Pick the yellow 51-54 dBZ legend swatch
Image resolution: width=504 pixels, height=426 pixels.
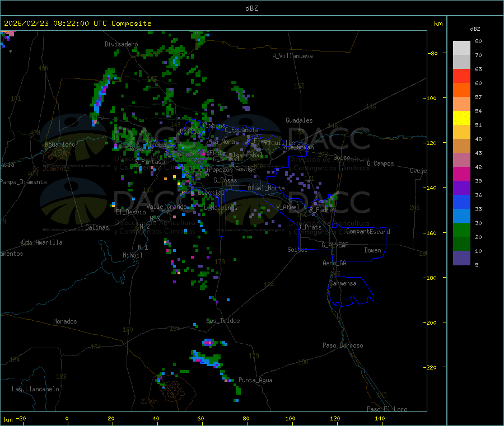point(461,118)
